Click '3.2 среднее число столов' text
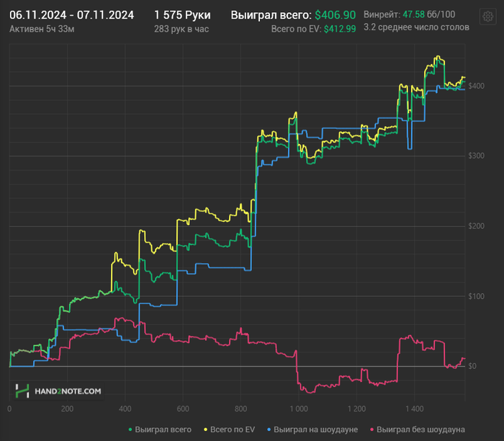The height and width of the screenshot is (441, 504). 416,27
